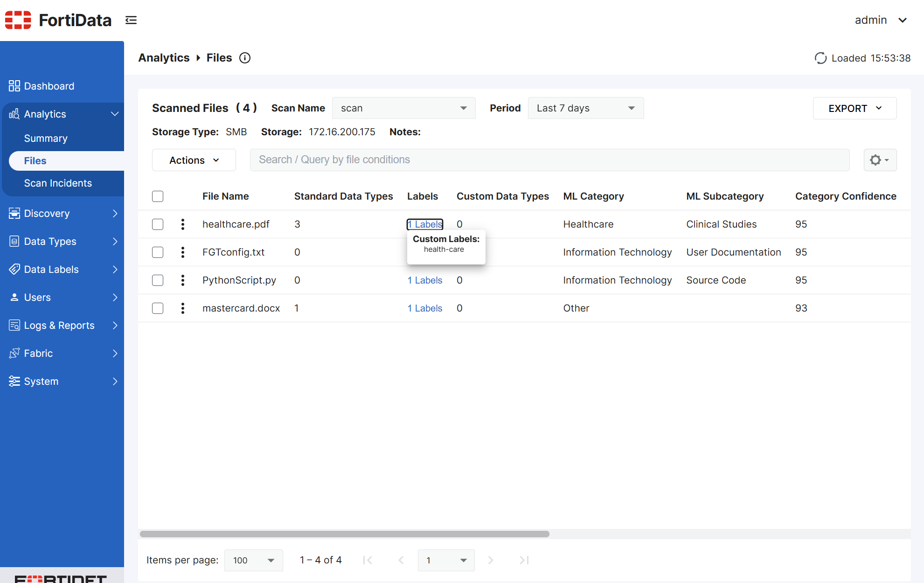924x583 pixels.
Task: Check the select-all files checkbox
Action: pyautogui.click(x=158, y=196)
